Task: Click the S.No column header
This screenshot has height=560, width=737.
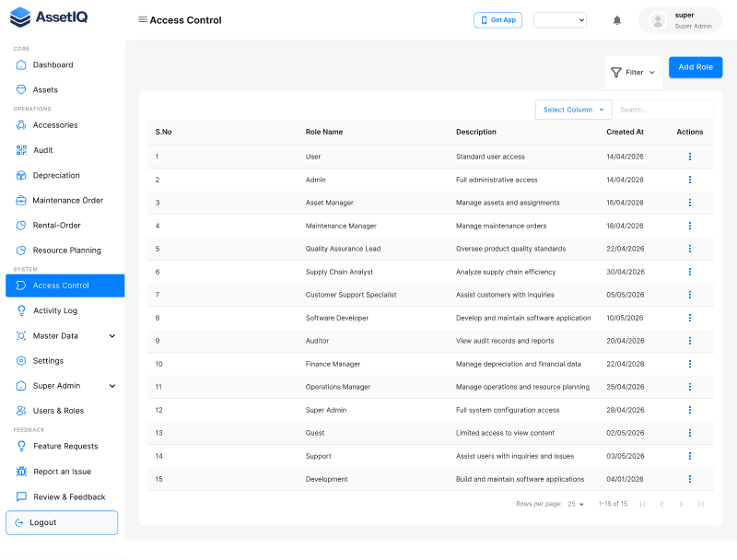Action: point(163,132)
